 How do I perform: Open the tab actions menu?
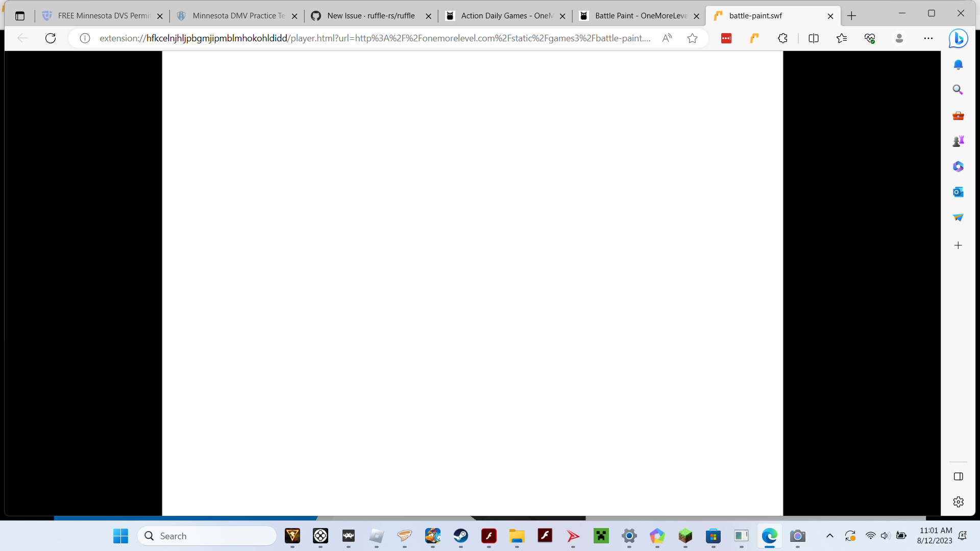[20, 16]
